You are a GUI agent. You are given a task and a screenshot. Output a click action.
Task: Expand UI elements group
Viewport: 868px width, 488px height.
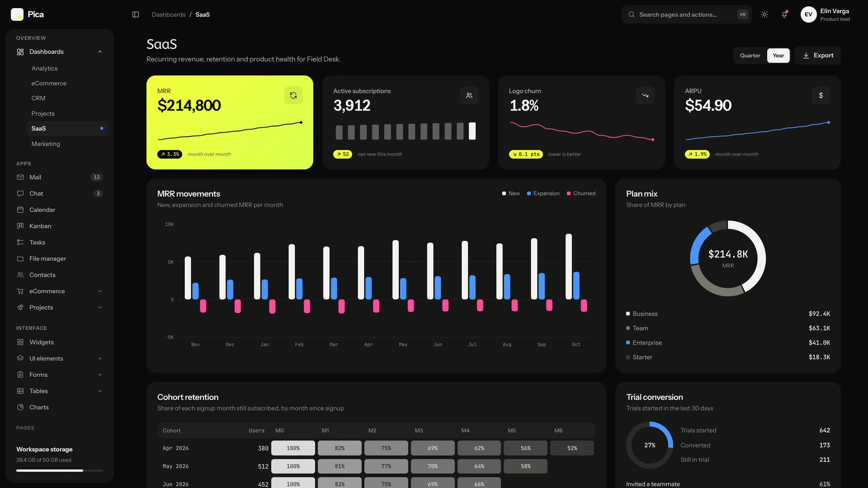(60, 358)
